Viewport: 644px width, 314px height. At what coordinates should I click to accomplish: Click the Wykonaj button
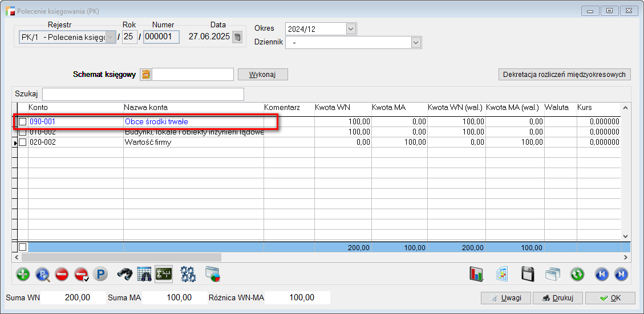pyautogui.click(x=263, y=74)
